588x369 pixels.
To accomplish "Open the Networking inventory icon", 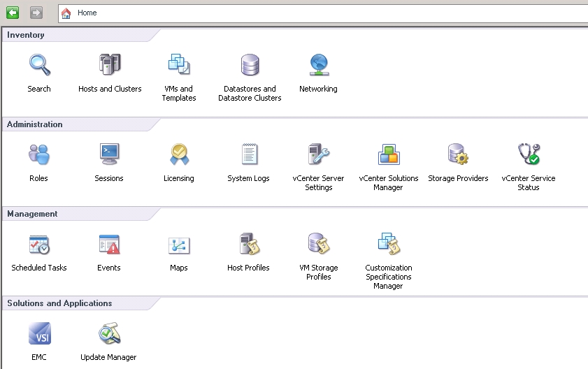I will click(319, 65).
